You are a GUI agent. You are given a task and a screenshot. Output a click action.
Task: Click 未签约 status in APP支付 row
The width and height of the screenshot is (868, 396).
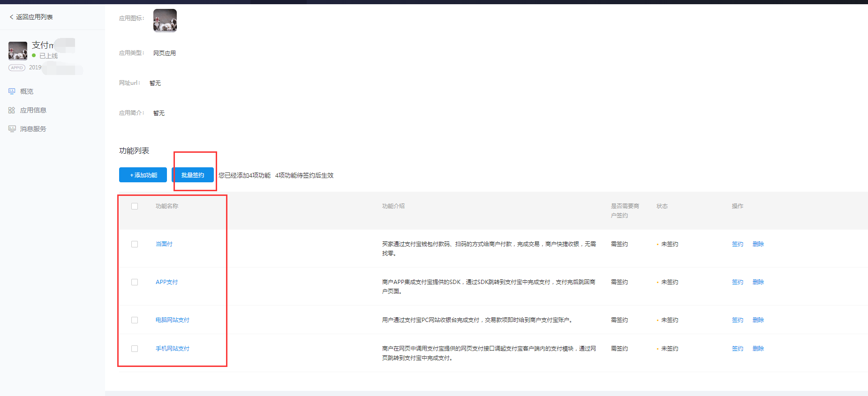tap(670, 282)
